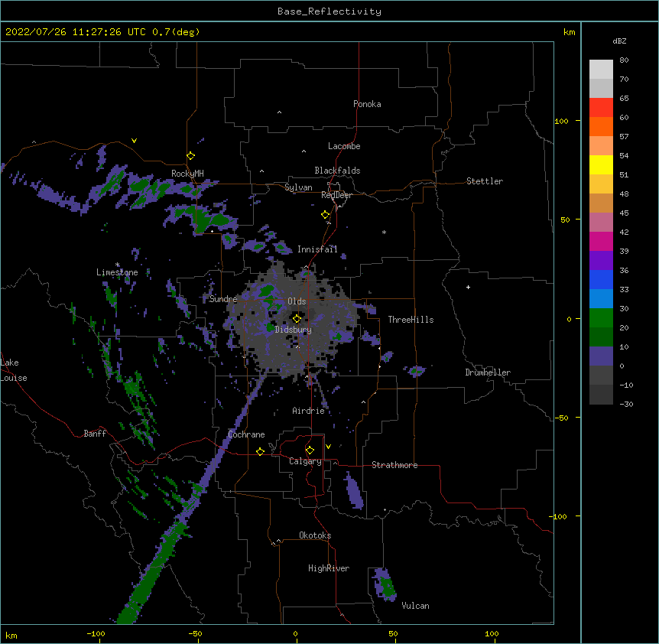Pick the lightest gray 70-80 dBZ legend swatch
The image size is (659, 644).
coord(601,70)
